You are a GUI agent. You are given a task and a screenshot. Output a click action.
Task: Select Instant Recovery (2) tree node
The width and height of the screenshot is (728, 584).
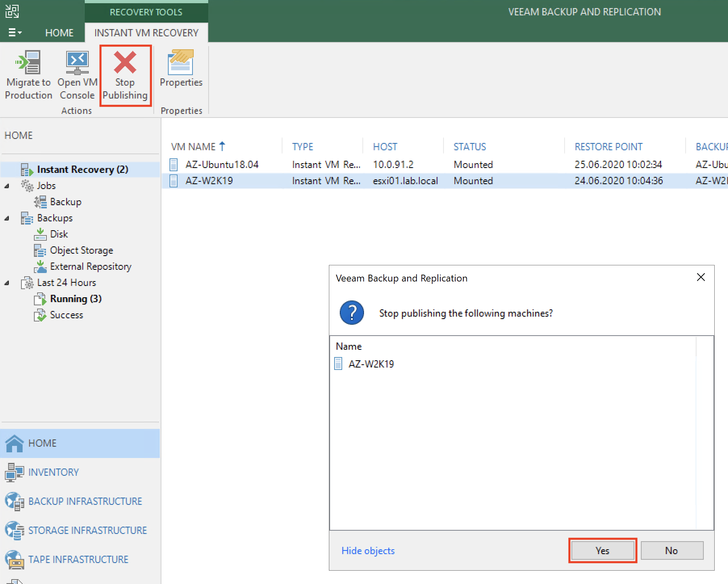pos(83,170)
